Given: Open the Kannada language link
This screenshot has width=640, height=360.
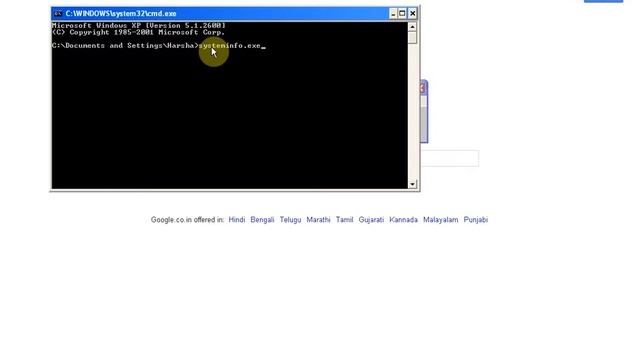Looking at the screenshot, I should click(x=403, y=220).
